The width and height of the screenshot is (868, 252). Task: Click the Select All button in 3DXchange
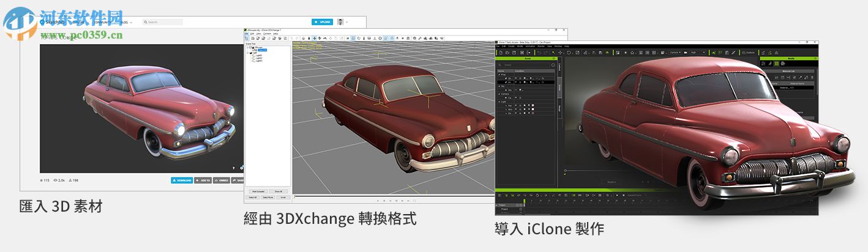(253, 197)
